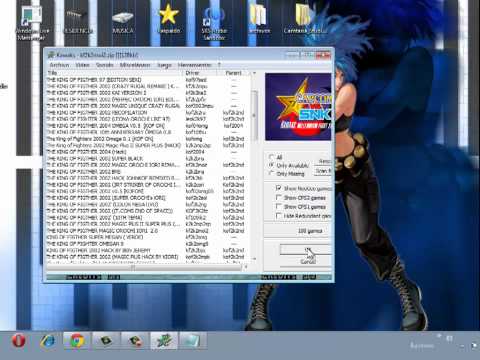Select 'THE KING OF FIGTHER 2002 SUPER BLACK' row

click(147, 158)
